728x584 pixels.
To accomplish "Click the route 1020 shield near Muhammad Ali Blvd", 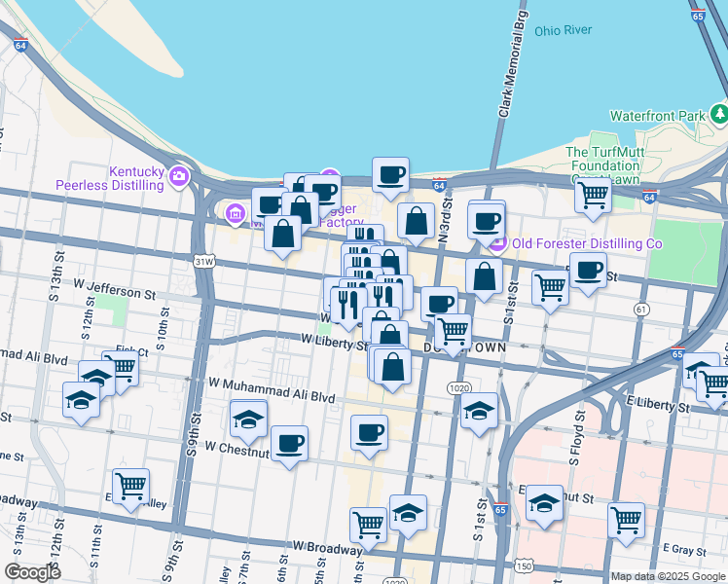I will (459, 387).
